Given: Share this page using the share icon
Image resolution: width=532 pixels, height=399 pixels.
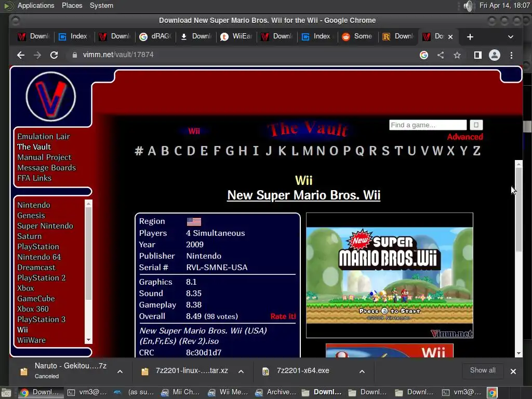Looking at the screenshot, I should pos(441,55).
